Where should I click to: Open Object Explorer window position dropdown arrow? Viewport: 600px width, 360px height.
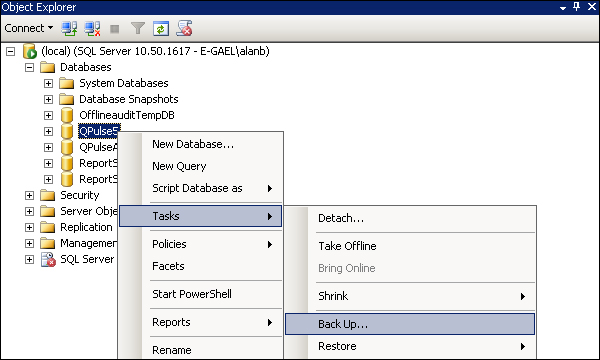[x=563, y=7]
